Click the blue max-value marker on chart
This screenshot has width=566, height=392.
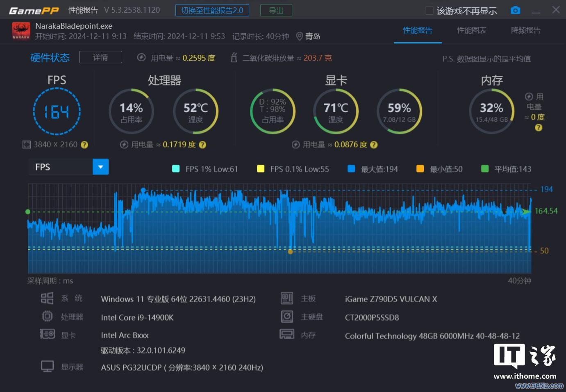143,190
